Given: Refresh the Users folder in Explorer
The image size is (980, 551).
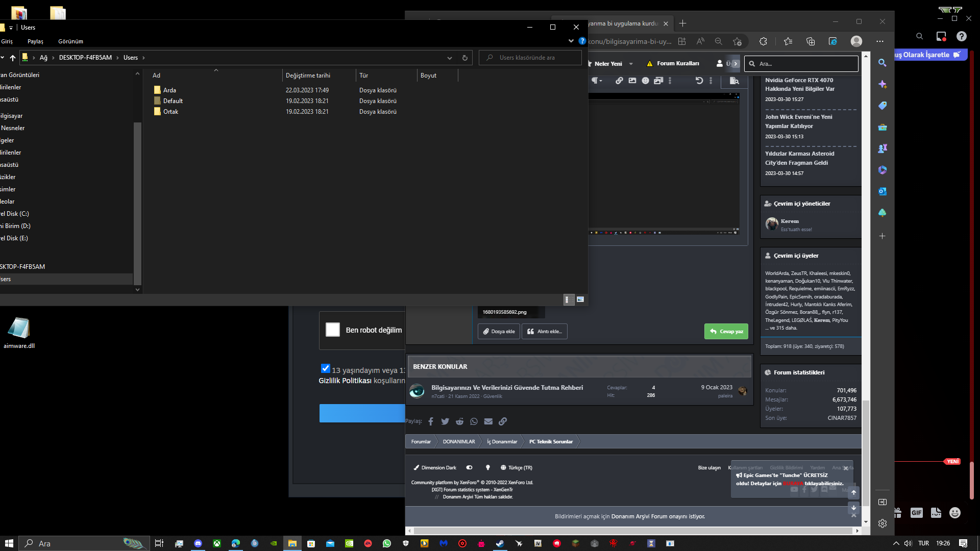Looking at the screenshot, I should pyautogui.click(x=465, y=58).
